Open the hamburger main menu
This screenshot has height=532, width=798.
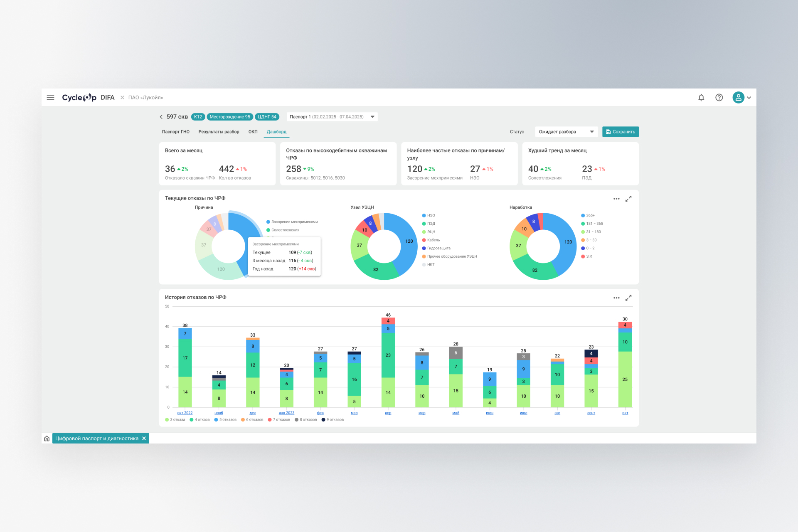tap(50, 98)
